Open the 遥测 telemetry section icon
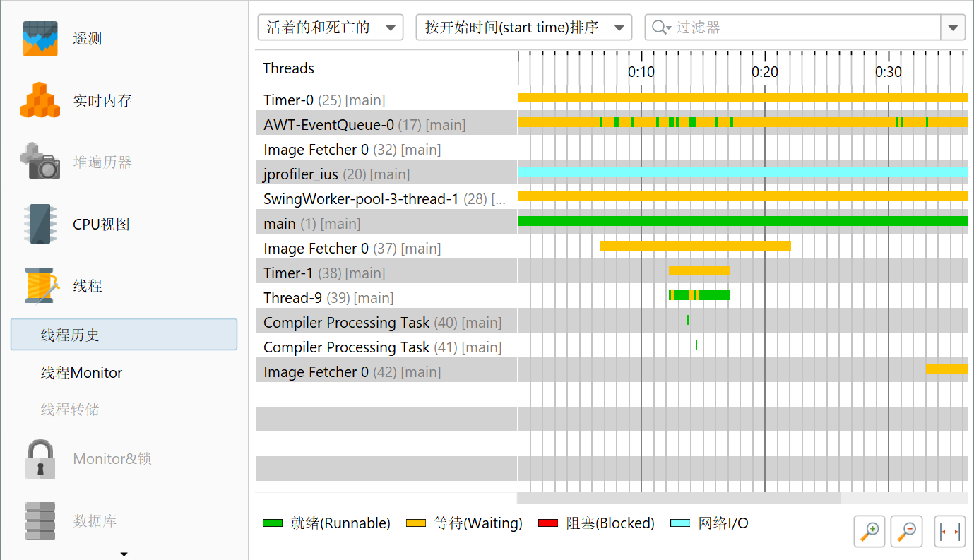 pyautogui.click(x=40, y=38)
